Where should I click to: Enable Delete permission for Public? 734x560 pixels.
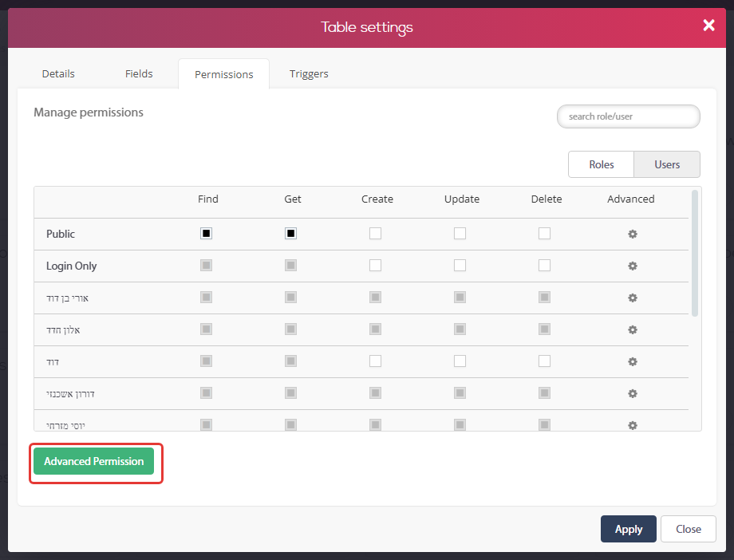(544, 233)
